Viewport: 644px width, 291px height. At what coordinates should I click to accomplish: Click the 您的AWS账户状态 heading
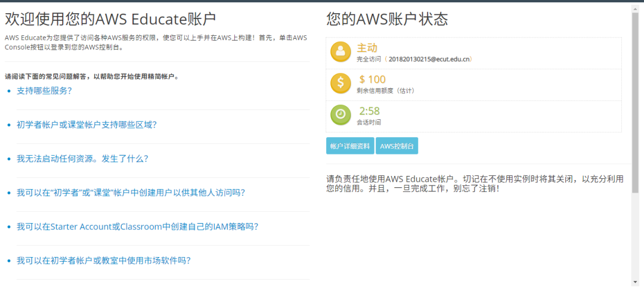(388, 19)
